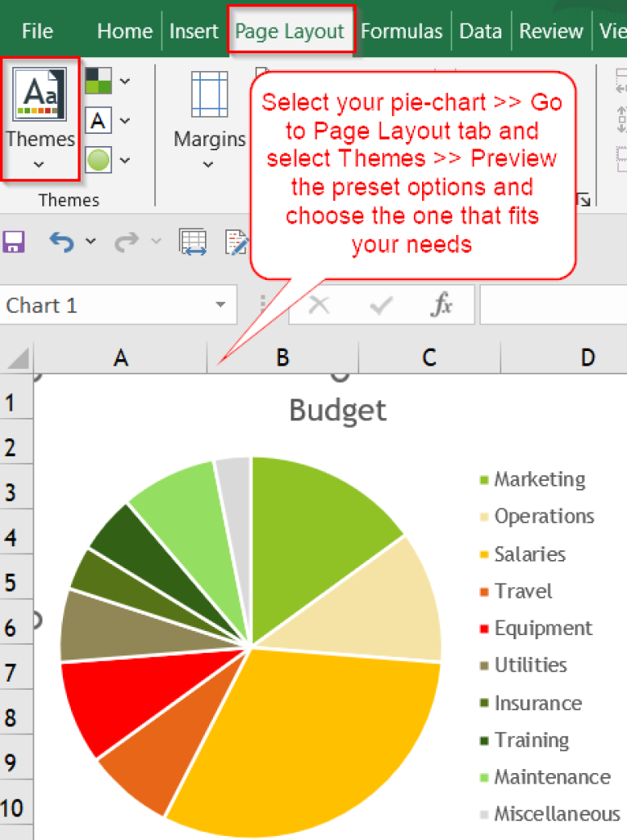Viewport: 627px width, 840px height.
Task: Expand the theme Colors dropdown arrow
Action: [x=125, y=82]
